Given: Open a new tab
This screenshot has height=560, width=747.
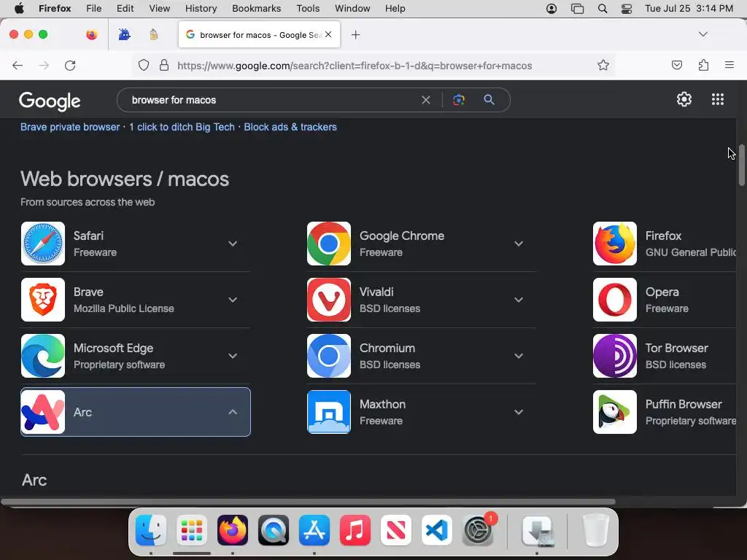Looking at the screenshot, I should (355, 35).
